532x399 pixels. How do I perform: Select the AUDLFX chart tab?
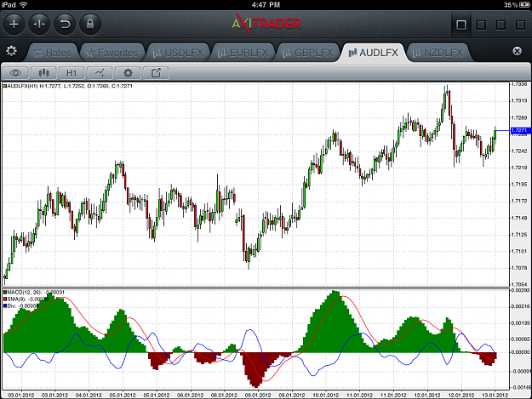click(x=374, y=53)
